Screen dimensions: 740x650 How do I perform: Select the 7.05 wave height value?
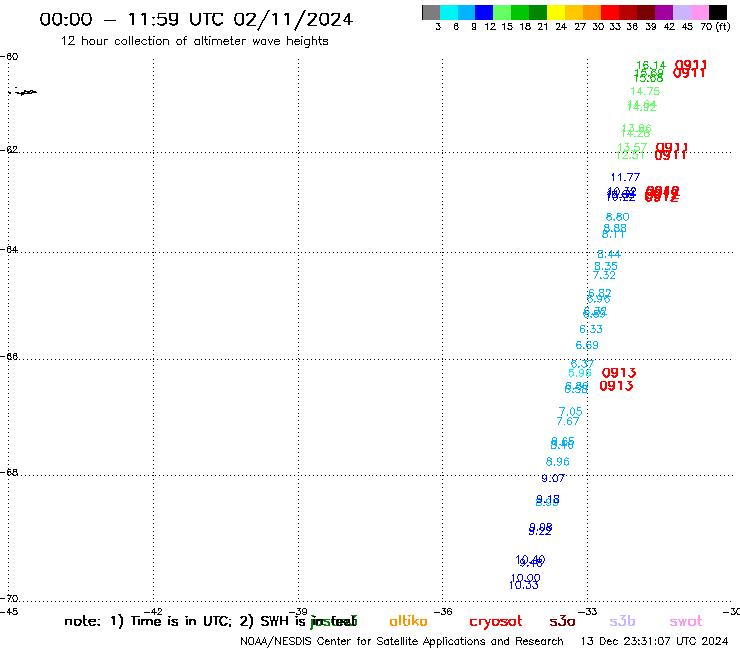pyautogui.click(x=571, y=412)
